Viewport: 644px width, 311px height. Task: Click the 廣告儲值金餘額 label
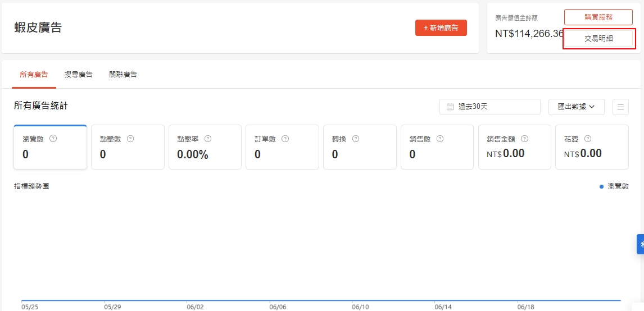(x=516, y=17)
